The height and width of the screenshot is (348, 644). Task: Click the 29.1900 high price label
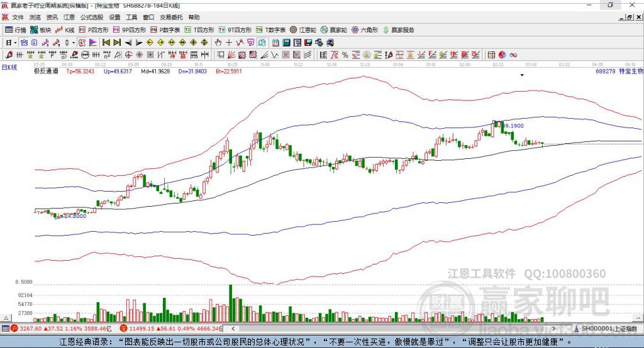point(513,126)
